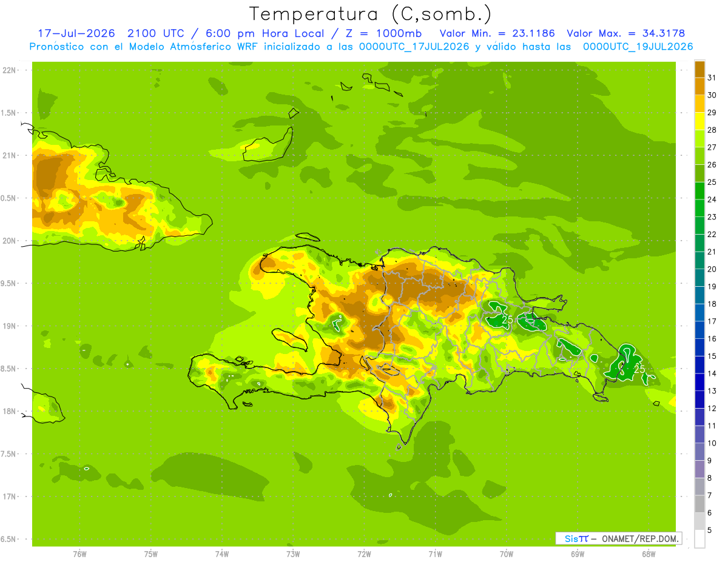Click the "25" colorbar scale label
728x562 pixels.
click(712, 182)
